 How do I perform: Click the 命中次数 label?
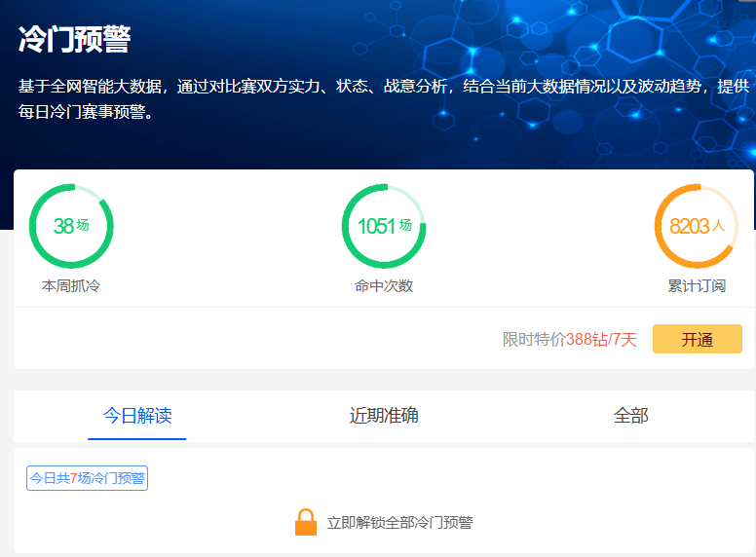pyautogui.click(x=384, y=286)
